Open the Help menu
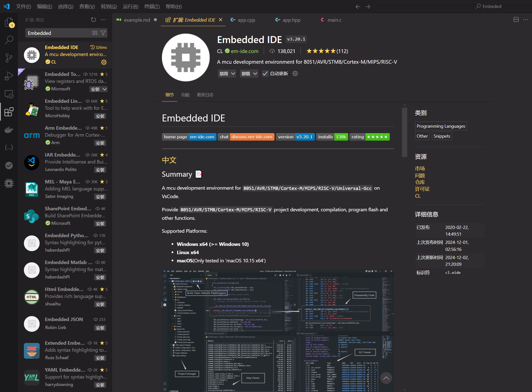 [174, 6]
